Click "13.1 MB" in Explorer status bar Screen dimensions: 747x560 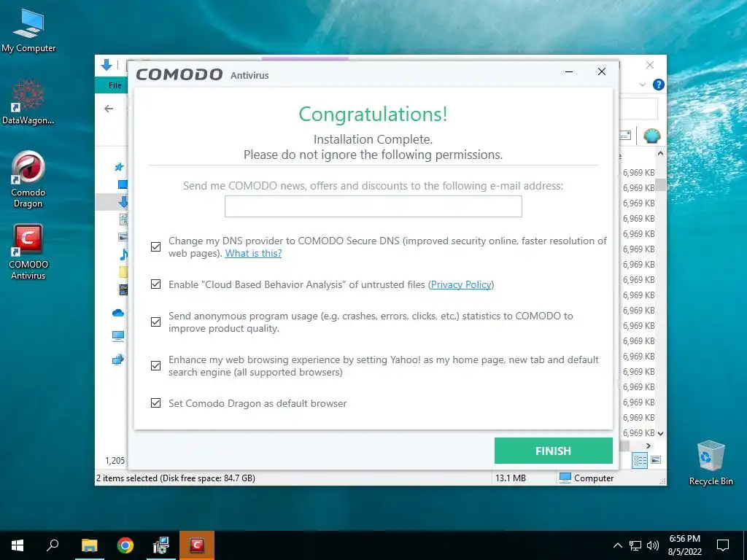(511, 478)
